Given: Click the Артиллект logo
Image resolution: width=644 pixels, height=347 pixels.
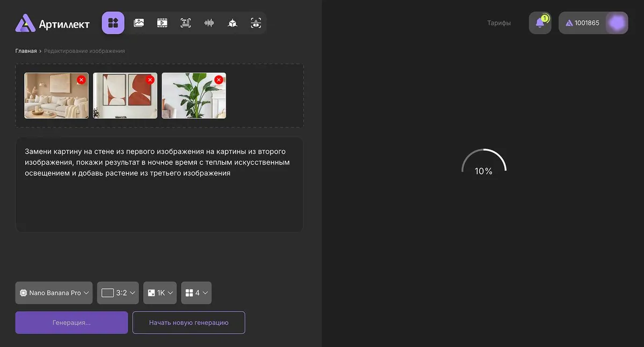Looking at the screenshot, I should (53, 23).
